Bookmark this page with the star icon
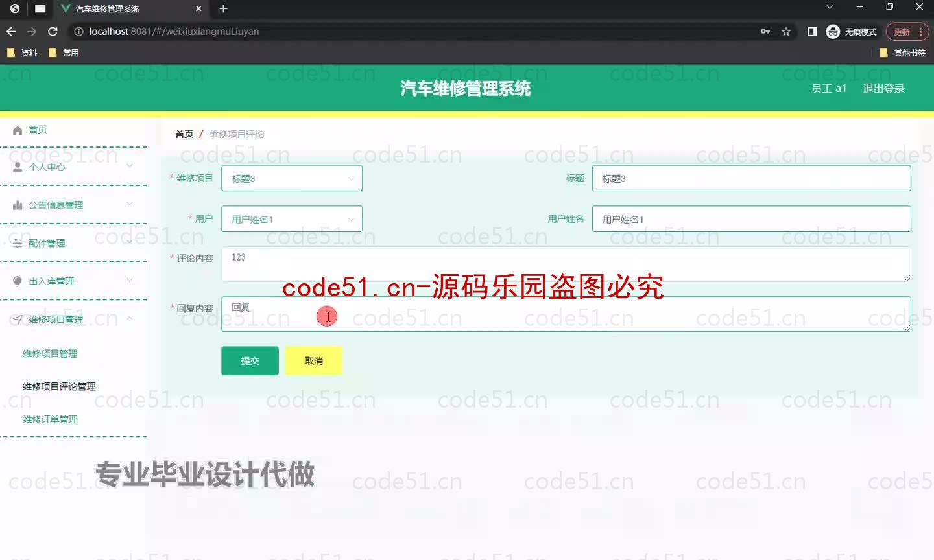Image resolution: width=934 pixels, height=560 pixels. (786, 31)
